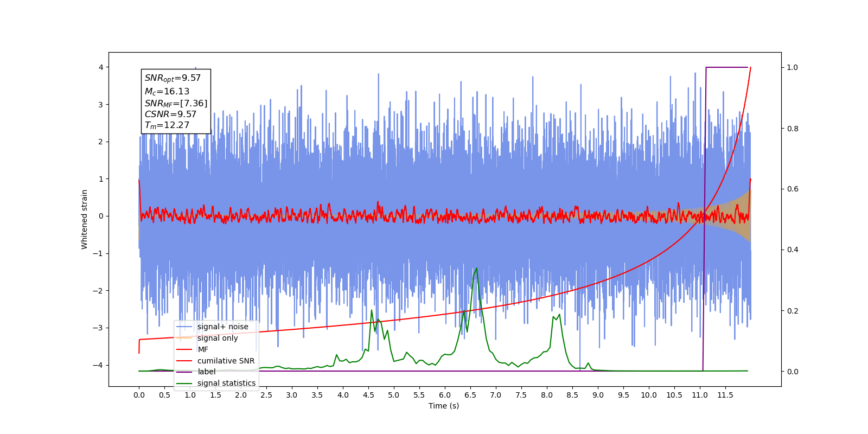This screenshot has height=434, width=868.
Task: Click the 4 tick on the left axis
Action: click(x=101, y=67)
